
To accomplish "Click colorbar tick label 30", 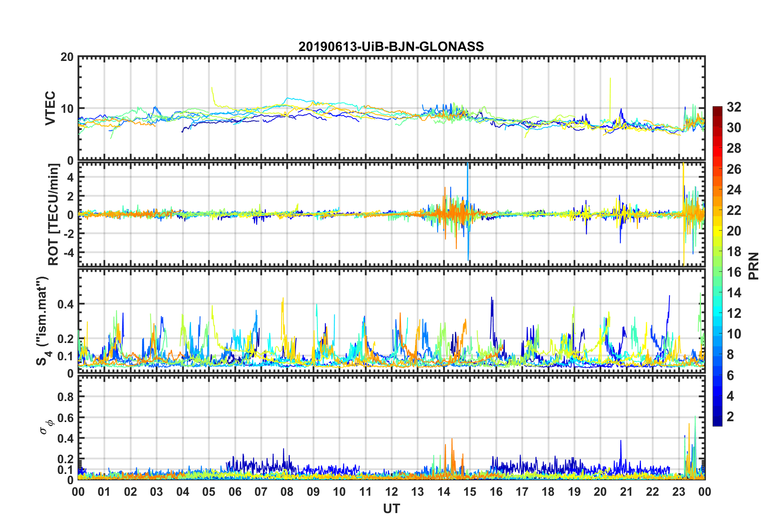I will 734,128.
